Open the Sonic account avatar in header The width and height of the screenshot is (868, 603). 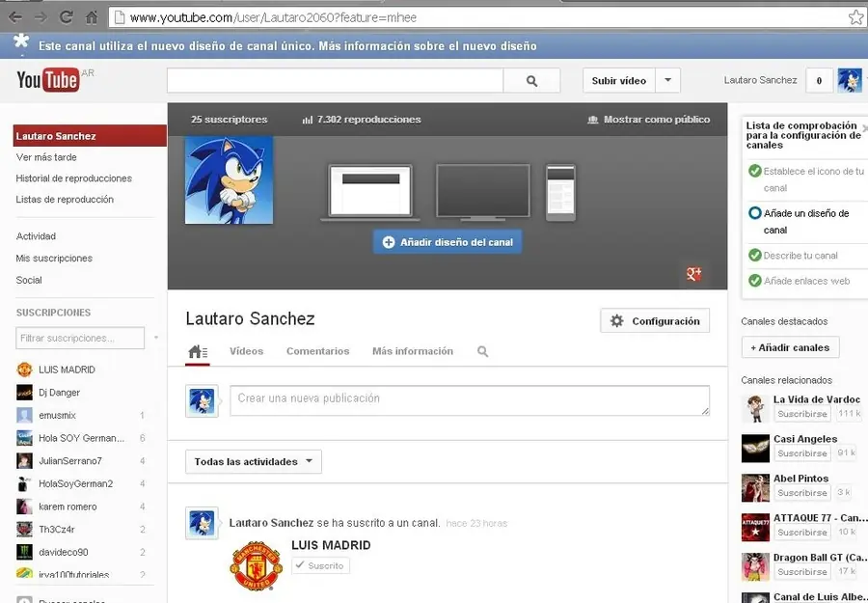click(x=850, y=80)
